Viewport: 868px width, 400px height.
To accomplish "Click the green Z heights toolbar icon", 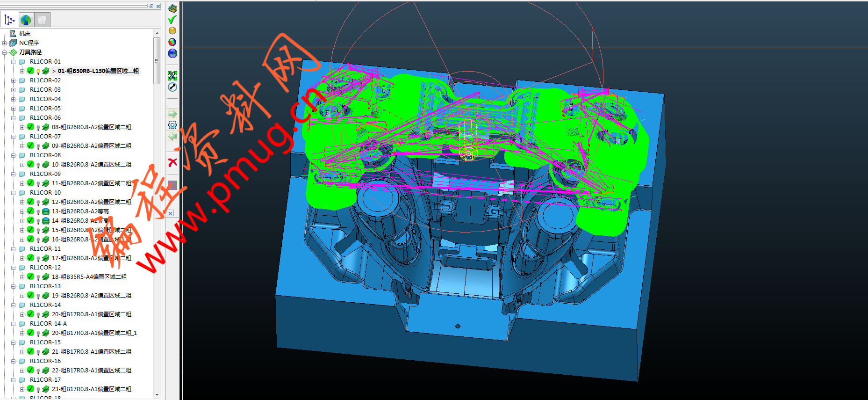I will (172, 76).
